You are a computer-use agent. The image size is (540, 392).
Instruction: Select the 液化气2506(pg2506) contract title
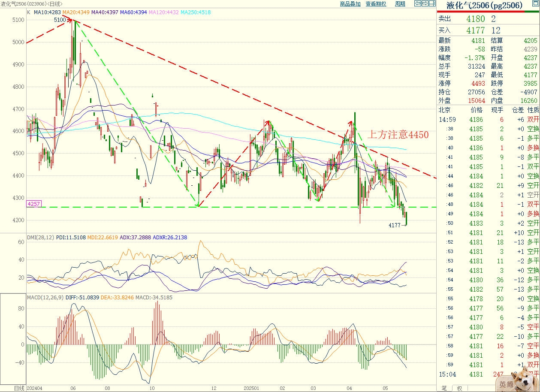click(x=485, y=6)
